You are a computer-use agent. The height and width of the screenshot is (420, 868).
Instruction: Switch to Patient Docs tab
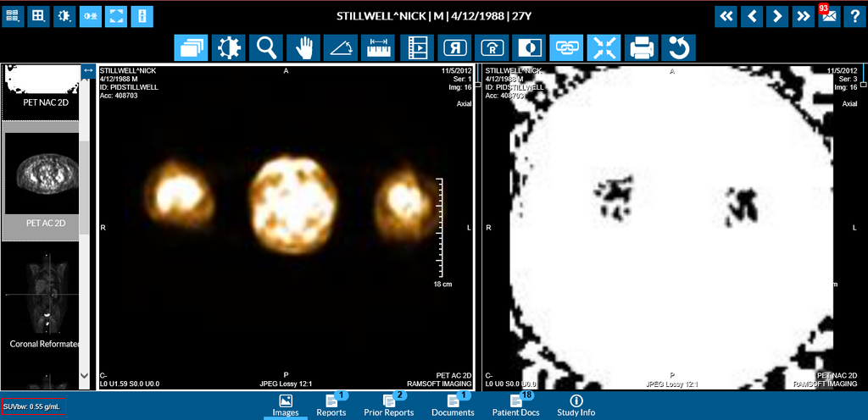pyautogui.click(x=515, y=405)
